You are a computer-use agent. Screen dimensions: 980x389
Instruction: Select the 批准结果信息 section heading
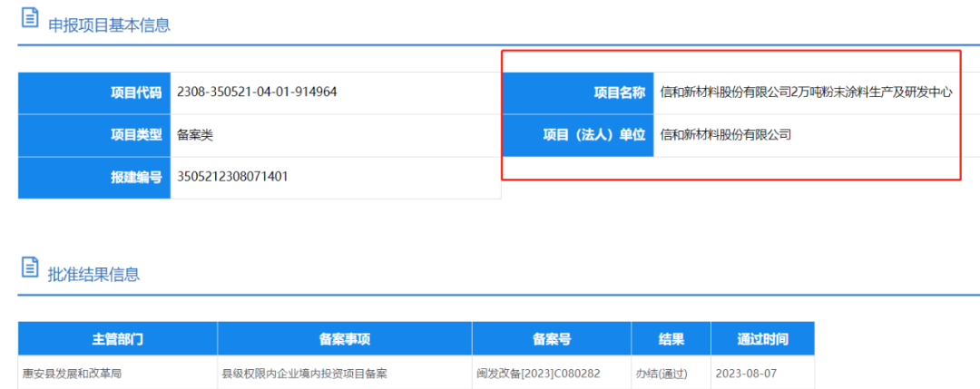(93, 275)
